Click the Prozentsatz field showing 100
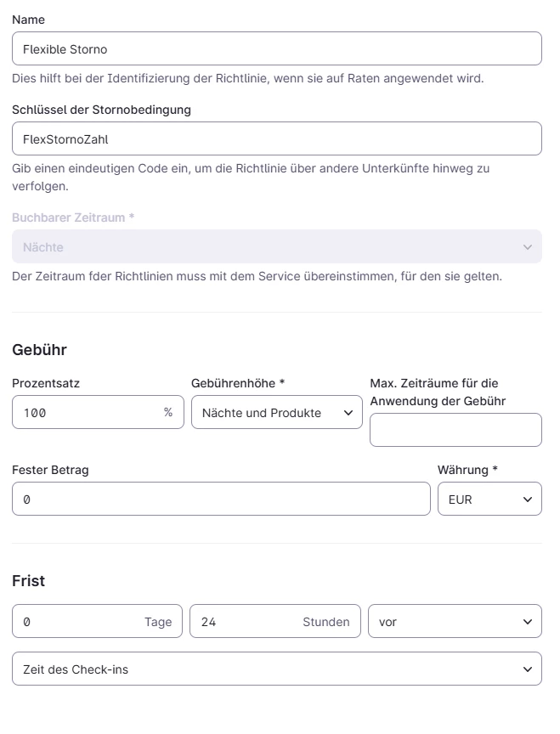 85,412
